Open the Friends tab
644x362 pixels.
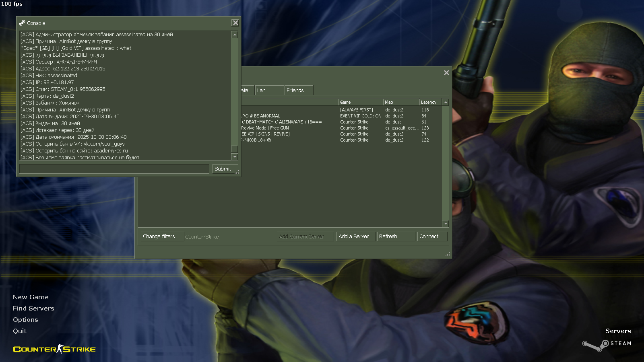pos(298,90)
